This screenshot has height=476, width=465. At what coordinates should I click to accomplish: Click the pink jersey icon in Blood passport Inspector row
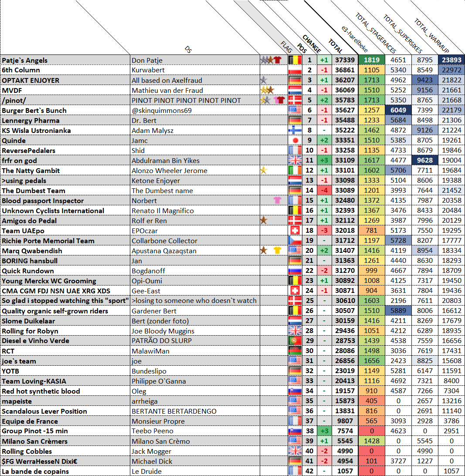[x=278, y=200]
